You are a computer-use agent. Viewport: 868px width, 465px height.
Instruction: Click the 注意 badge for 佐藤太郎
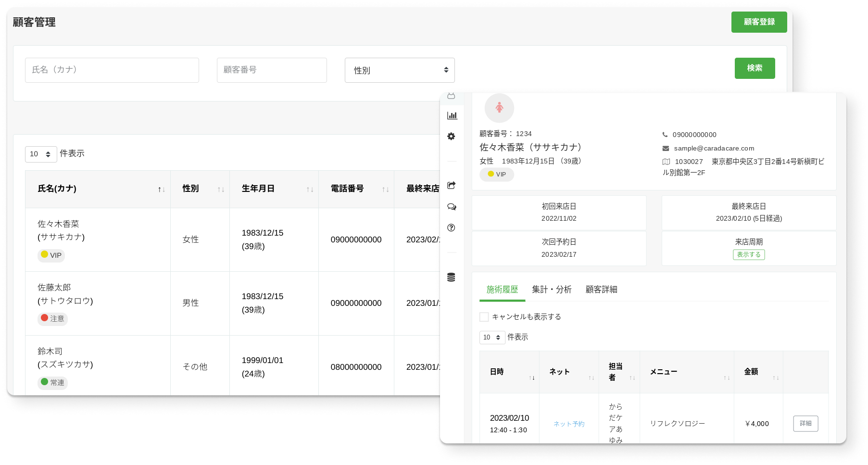tap(52, 319)
